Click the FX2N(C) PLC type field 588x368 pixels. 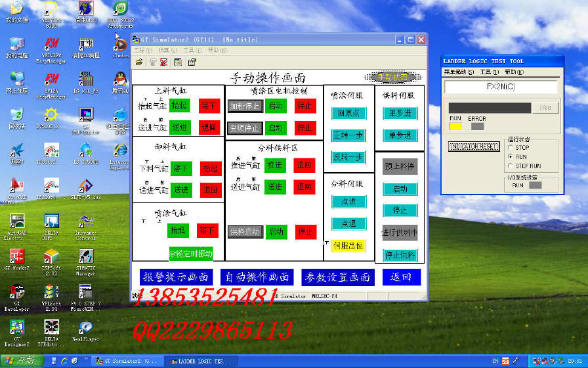coord(501,87)
